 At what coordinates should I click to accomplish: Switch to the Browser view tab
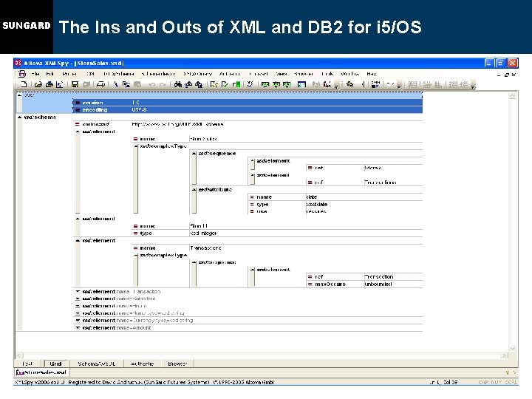click(177, 364)
